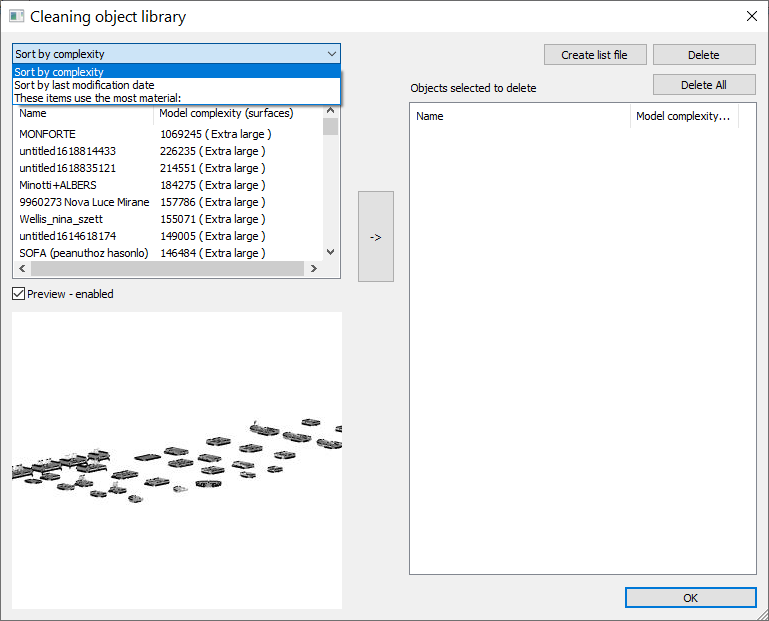Click the vertical scrollbar down arrow

[330, 253]
